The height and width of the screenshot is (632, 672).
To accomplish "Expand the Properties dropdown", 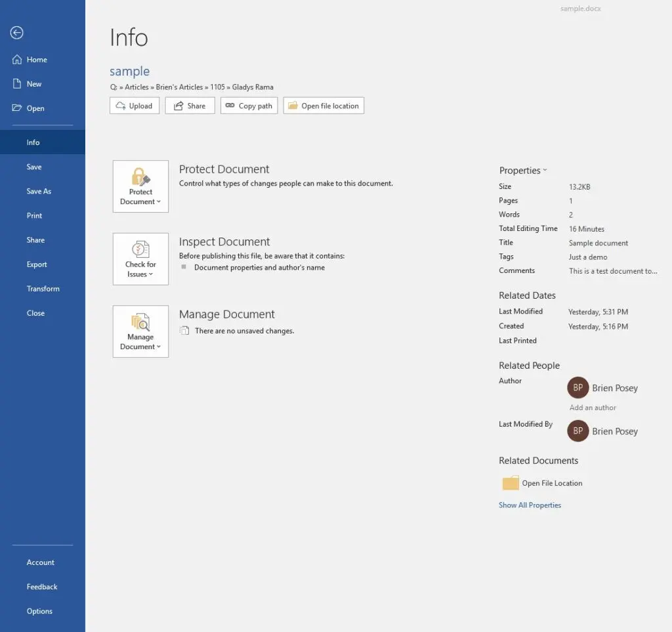I will pyautogui.click(x=523, y=170).
